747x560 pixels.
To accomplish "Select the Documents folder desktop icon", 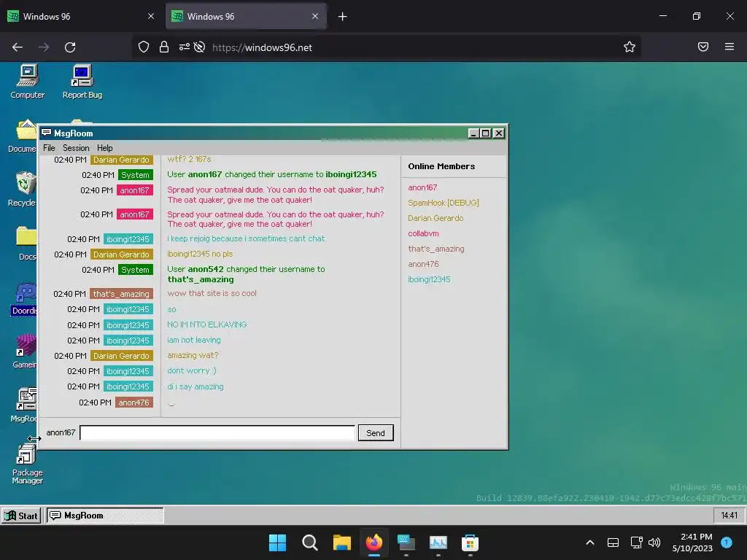I will 23,136.
